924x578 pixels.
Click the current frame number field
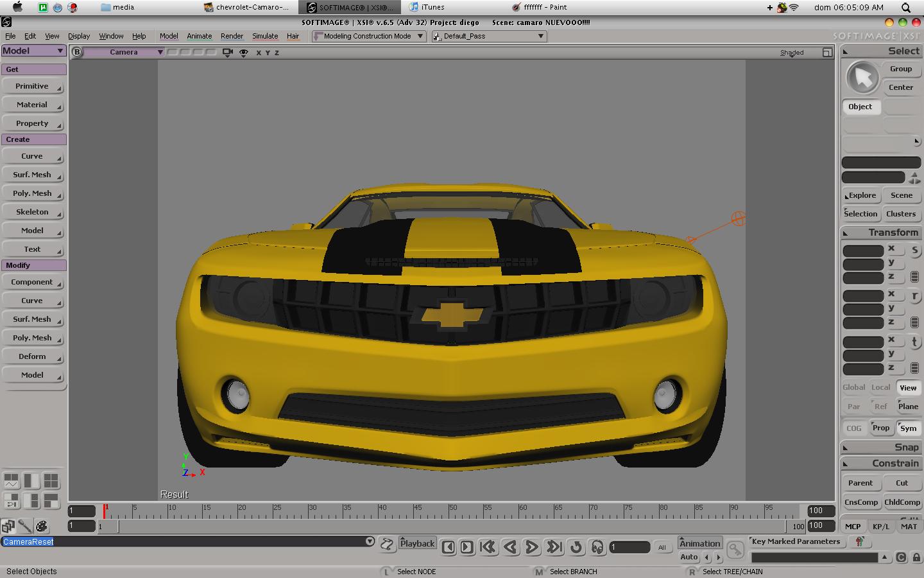click(x=629, y=547)
